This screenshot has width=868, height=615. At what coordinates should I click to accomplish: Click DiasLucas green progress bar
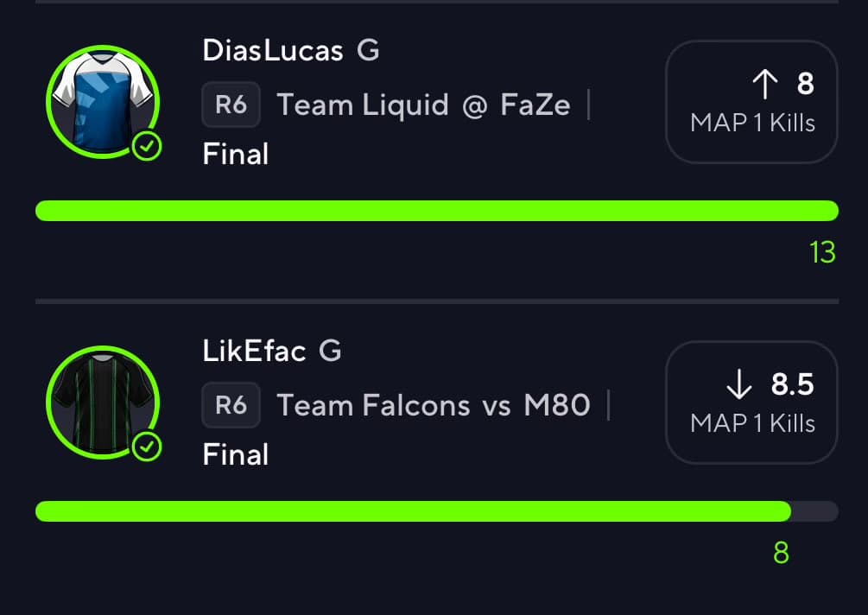436,210
